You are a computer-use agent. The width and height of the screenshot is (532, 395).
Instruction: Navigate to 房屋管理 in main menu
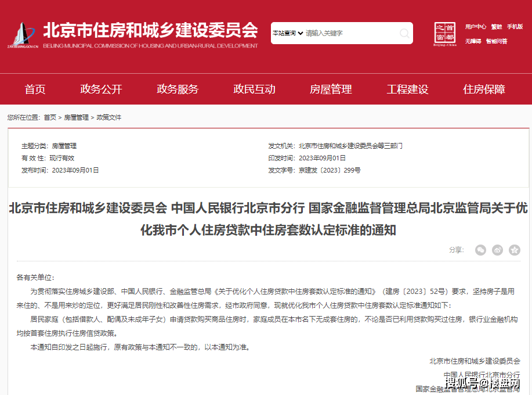pyautogui.click(x=331, y=89)
